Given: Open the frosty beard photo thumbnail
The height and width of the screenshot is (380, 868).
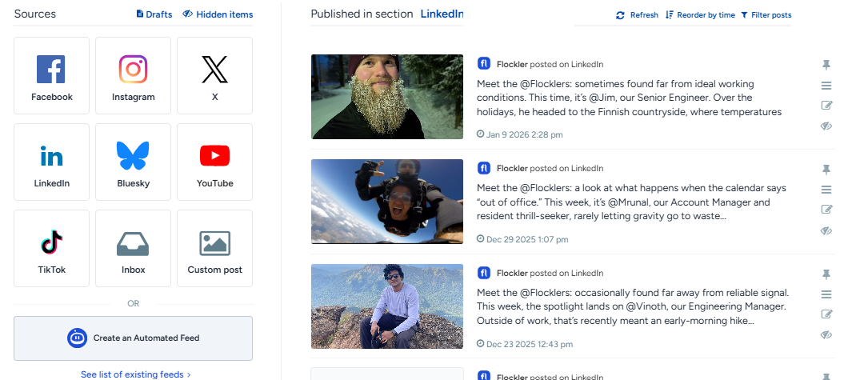Looking at the screenshot, I should tap(387, 96).
